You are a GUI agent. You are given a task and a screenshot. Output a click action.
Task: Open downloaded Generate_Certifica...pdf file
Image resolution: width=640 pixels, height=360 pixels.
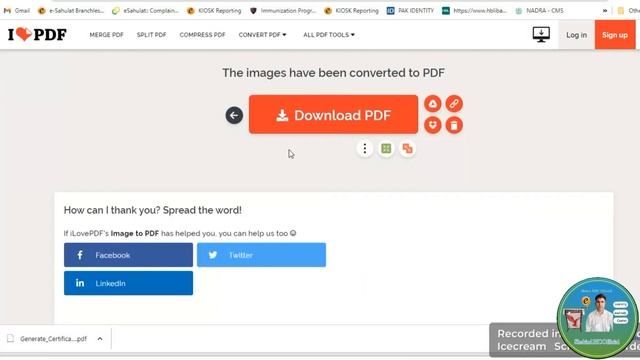tap(47, 339)
